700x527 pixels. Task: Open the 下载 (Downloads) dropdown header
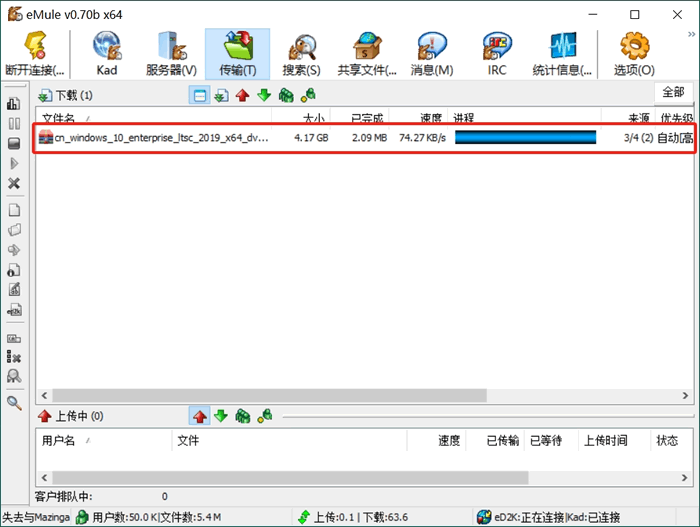pos(64,96)
